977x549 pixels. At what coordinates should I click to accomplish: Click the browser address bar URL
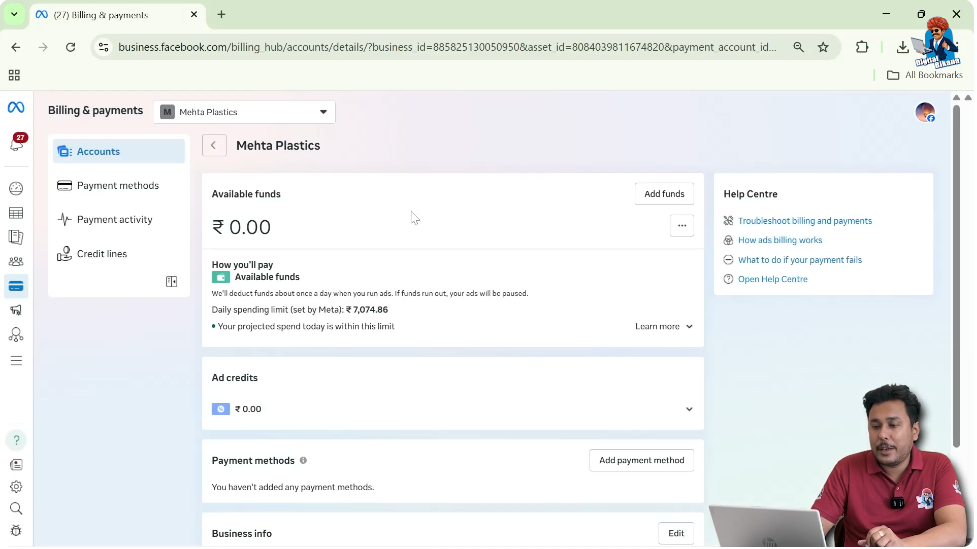pyautogui.click(x=447, y=47)
